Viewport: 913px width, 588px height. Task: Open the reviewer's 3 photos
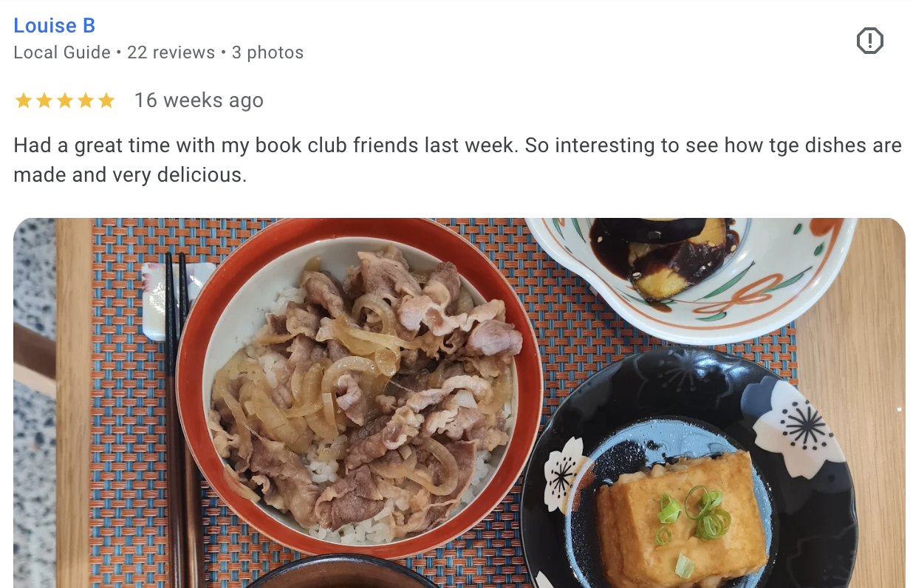click(x=267, y=52)
